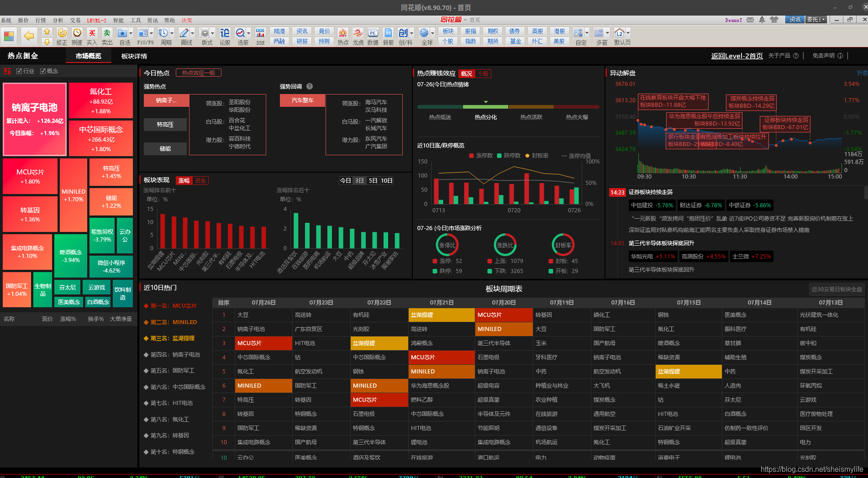Click the shirt skin icon in title bar

(774, 20)
